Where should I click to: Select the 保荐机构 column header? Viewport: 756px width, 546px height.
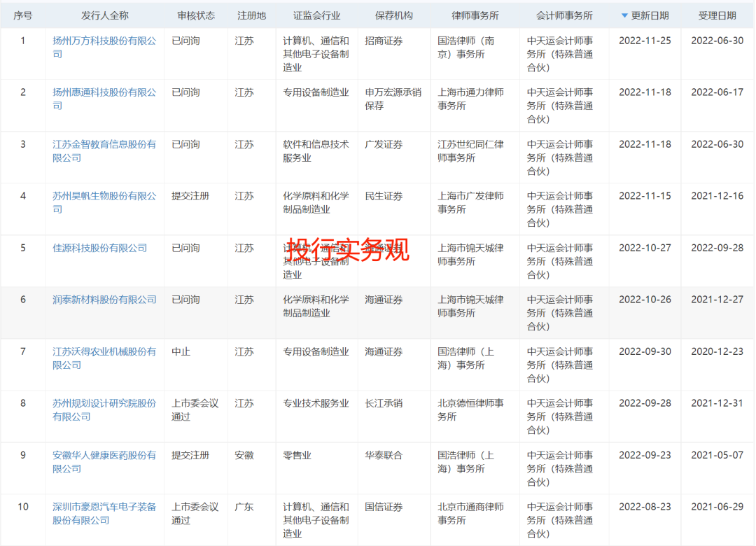tap(394, 16)
